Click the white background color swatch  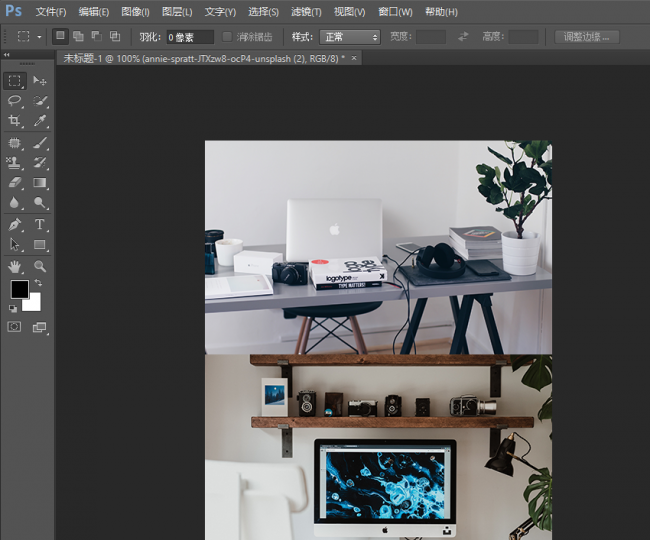tap(34, 305)
